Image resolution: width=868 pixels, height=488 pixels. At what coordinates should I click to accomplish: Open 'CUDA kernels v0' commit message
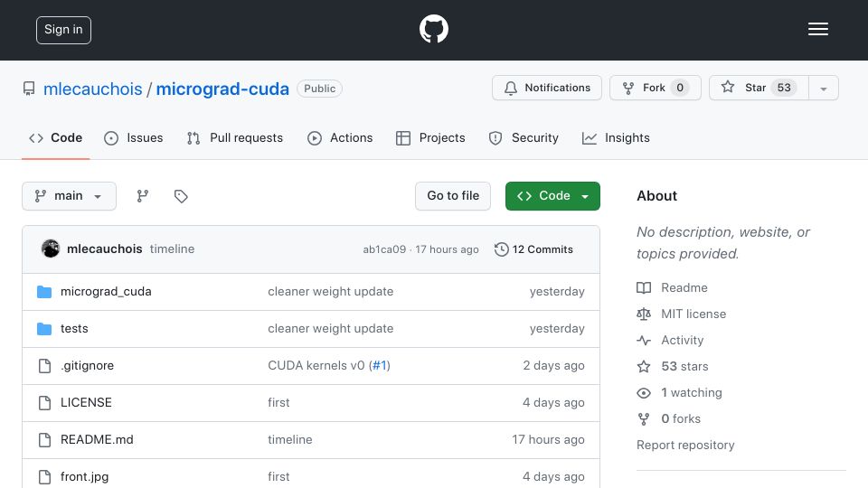click(x=316, y=366)
